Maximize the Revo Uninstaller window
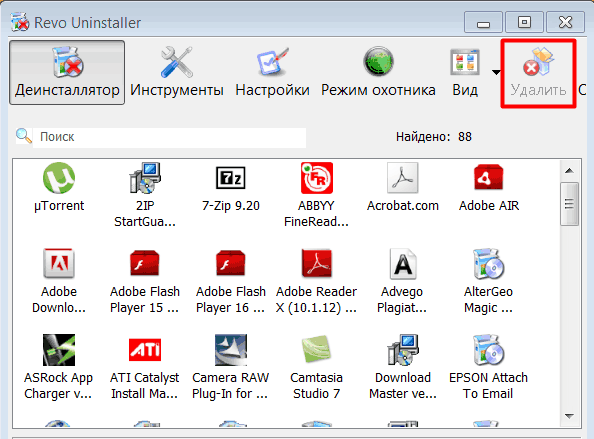The image size is (594, 439). pos(524,22)
